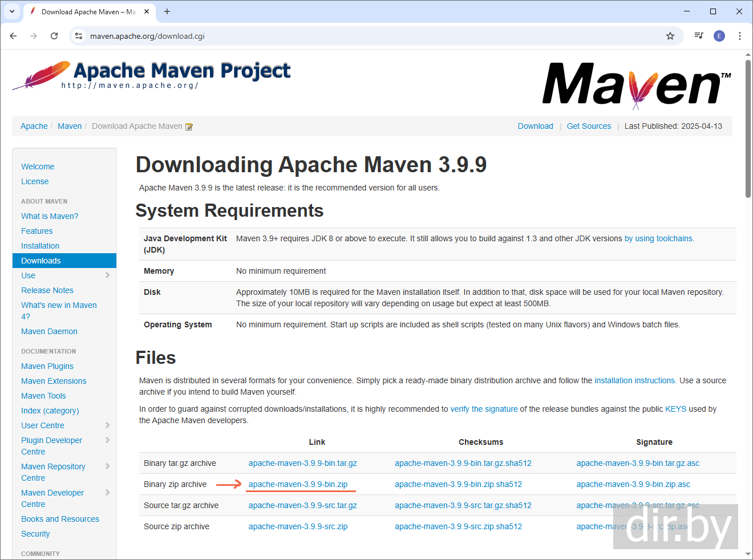Expand the Maven Developer Centre chevron
This screenshot has height=560, width=753.
[x=108, y=493]
